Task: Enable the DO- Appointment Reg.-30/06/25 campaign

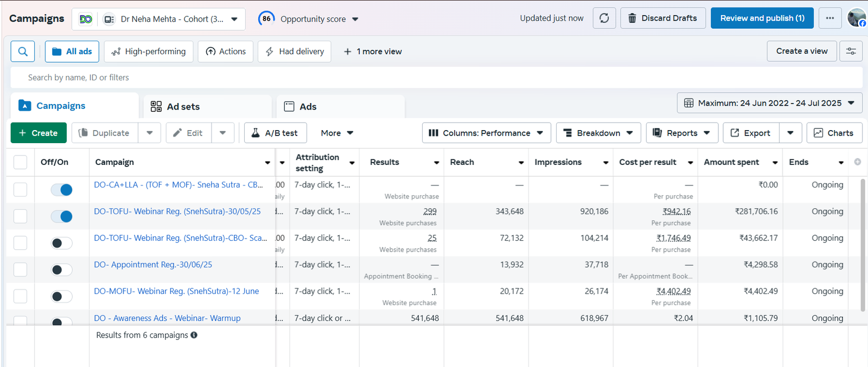Action: click(62, 270)
